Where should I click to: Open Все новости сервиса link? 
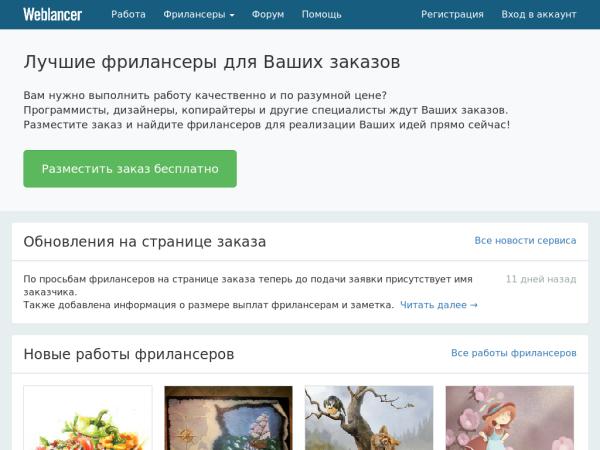(525, 240)
